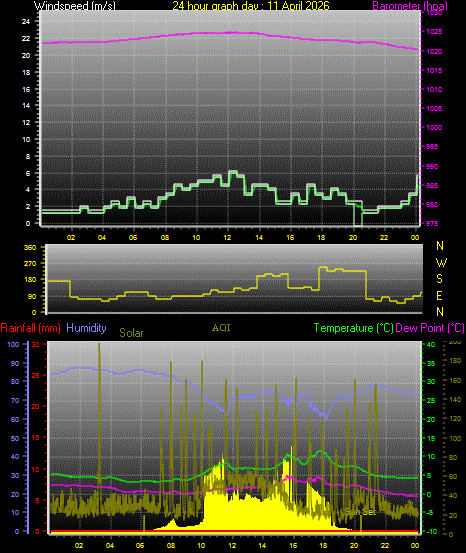
Task: Click the green -5 temperature axis value
Action: 431,513
